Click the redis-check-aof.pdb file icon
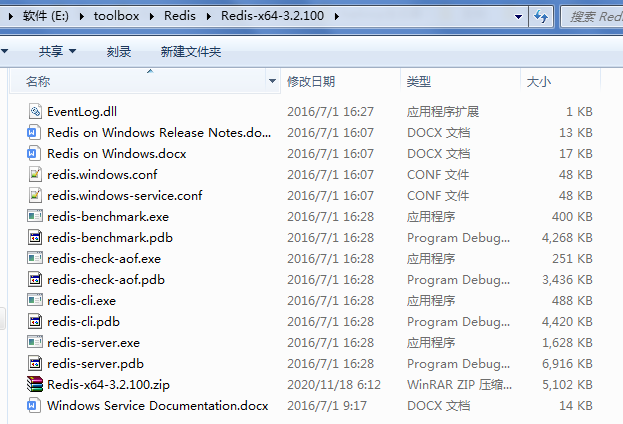This screenshot has height=424, width=623. pyautogui.click(x=35, y=279)
